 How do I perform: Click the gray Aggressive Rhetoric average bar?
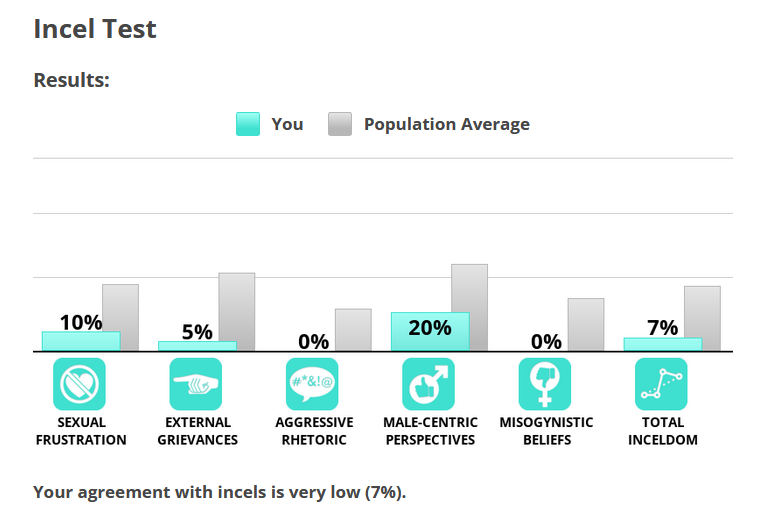[353, 330]
